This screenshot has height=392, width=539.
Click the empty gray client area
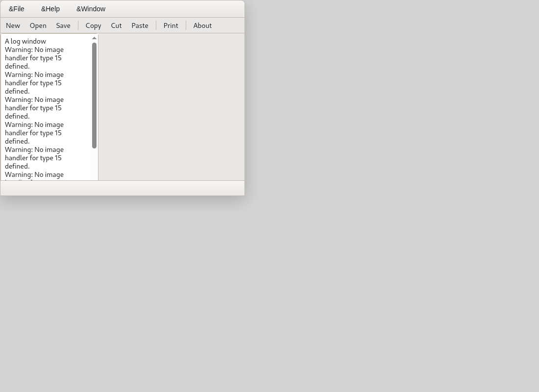[x=171, y=107]
